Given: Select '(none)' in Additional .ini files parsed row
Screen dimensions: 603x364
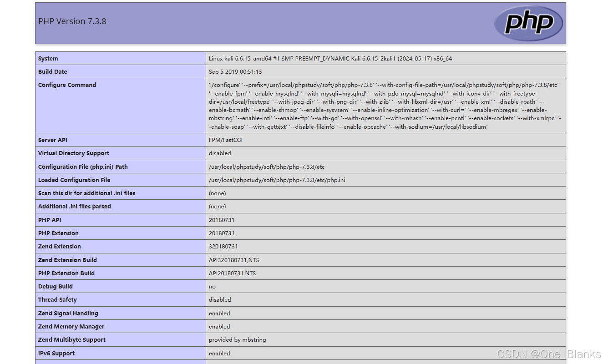Looking at the screenshot, I should coord(218,207).
